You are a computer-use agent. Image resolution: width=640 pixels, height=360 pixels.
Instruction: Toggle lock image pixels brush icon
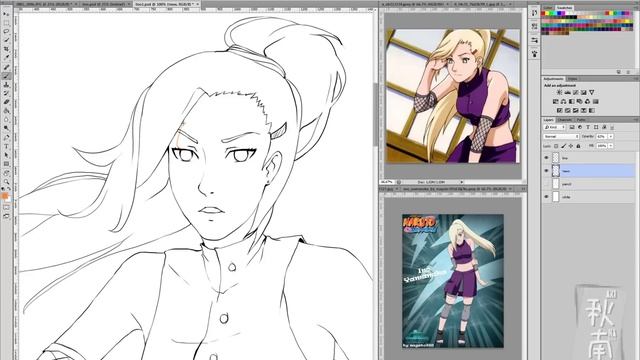564,146
